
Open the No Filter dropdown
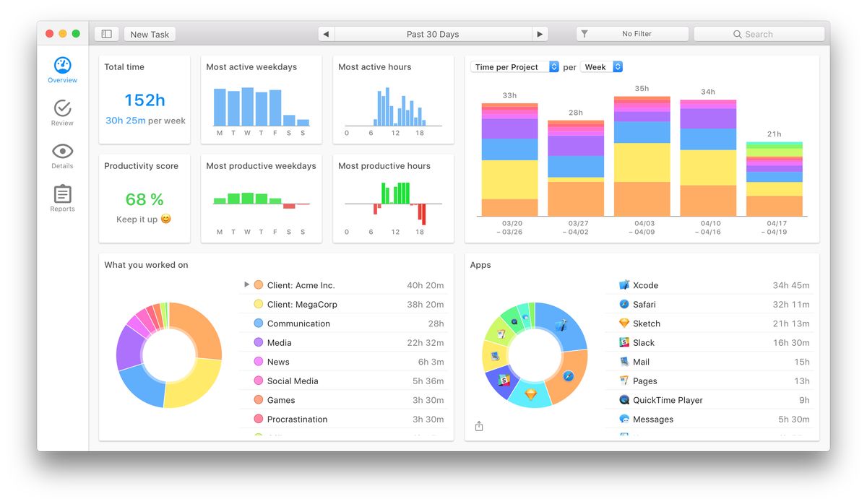(632, 34)
